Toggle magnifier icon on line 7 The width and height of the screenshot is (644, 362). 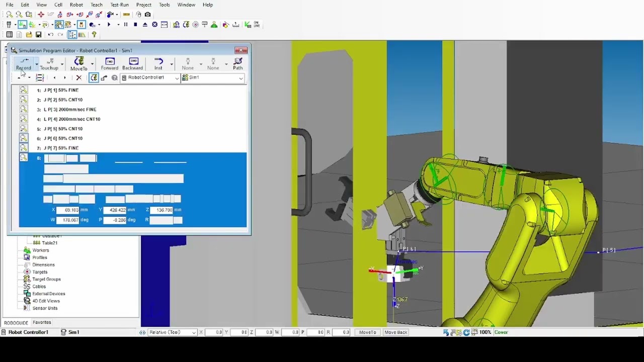coord(24,148)
